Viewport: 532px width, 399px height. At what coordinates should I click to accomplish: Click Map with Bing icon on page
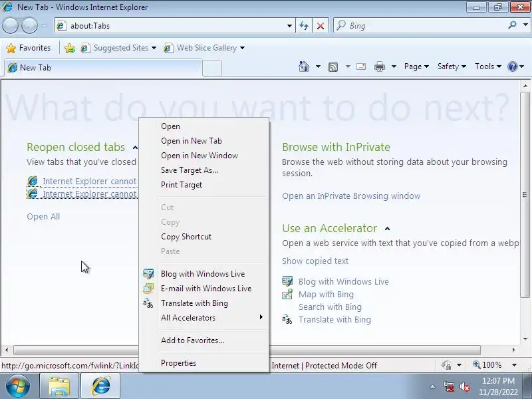(x=287, y=294)
